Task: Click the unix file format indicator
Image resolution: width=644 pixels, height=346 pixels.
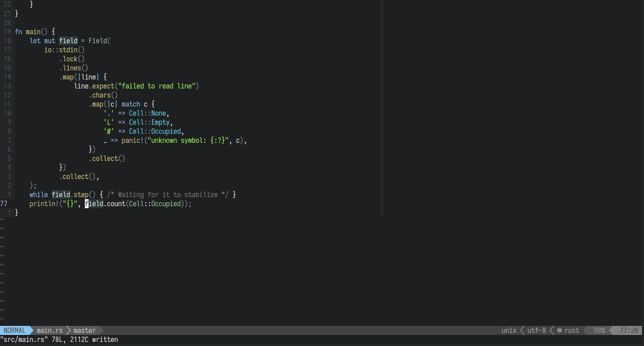Action: 509,330
